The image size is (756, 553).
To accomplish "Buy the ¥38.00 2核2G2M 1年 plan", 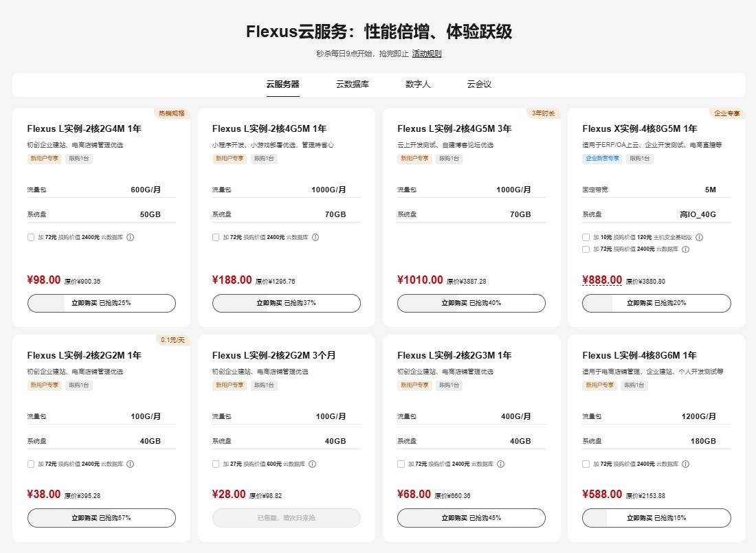I will click(102, 518).
